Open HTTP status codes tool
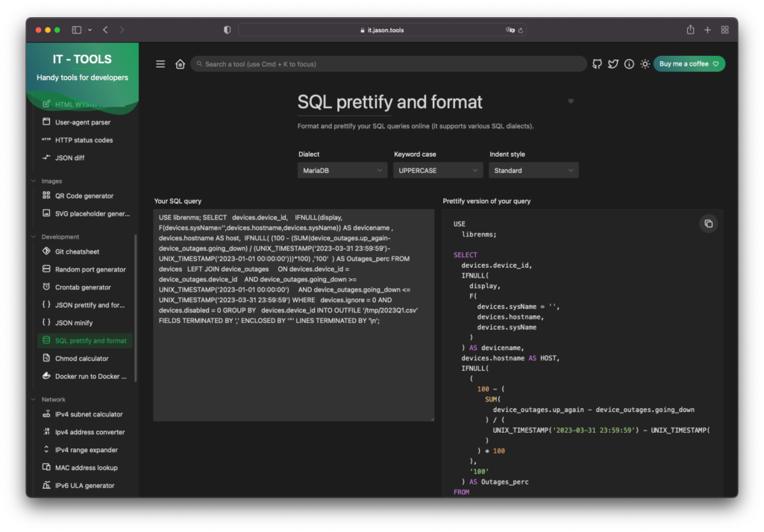This screenshot has height=532, width=764. tap(84, 140)
